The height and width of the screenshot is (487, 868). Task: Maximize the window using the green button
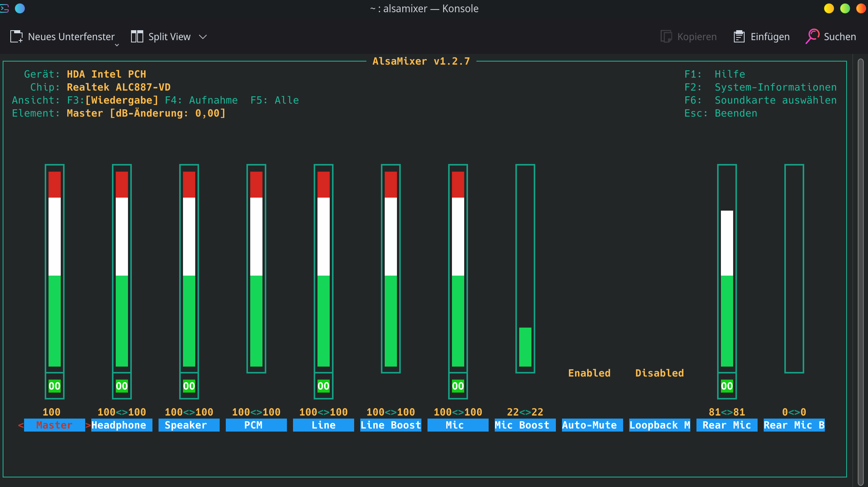click(x=845, y=8)
